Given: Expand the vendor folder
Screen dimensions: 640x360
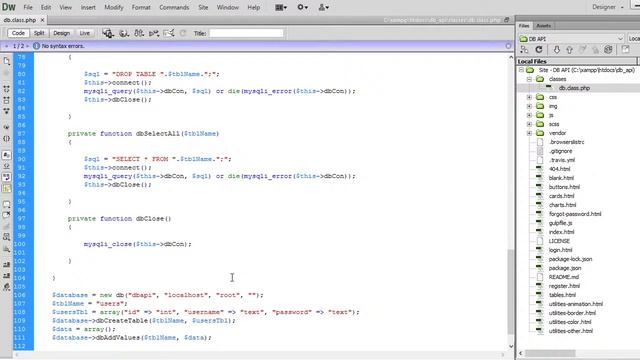Looking at the screenshot, I should [529, 133].
